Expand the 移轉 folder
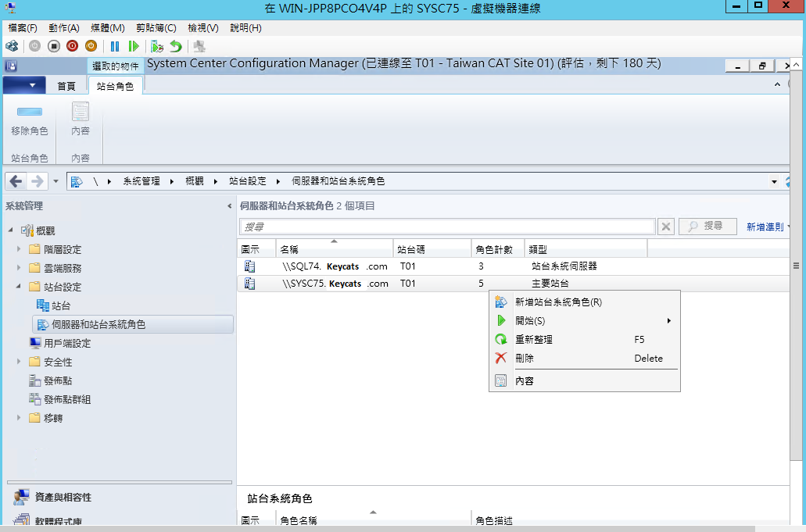Viewport: 806px width, 532px height. (19, 417)
